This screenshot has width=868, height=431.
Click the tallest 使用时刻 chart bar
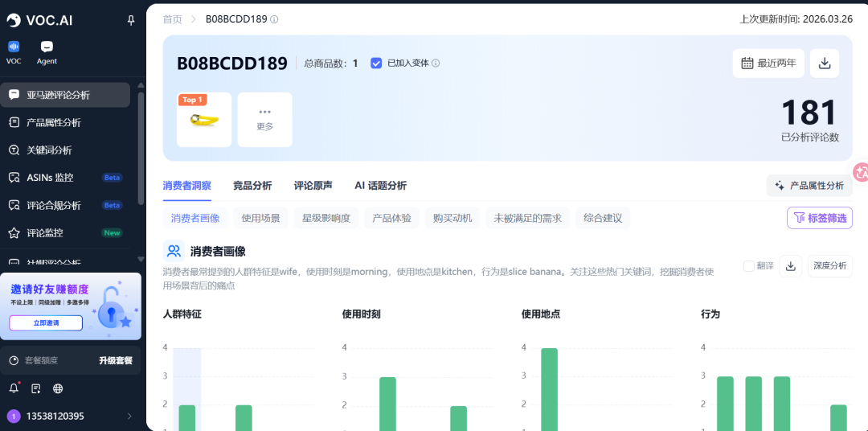pyautogui.click(x=387, y=404)
